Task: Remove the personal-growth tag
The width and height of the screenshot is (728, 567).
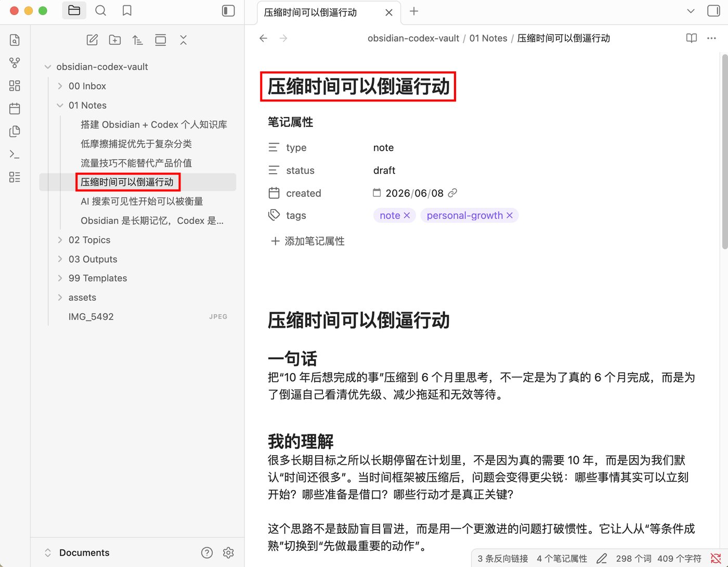Action: pos(510,215)
